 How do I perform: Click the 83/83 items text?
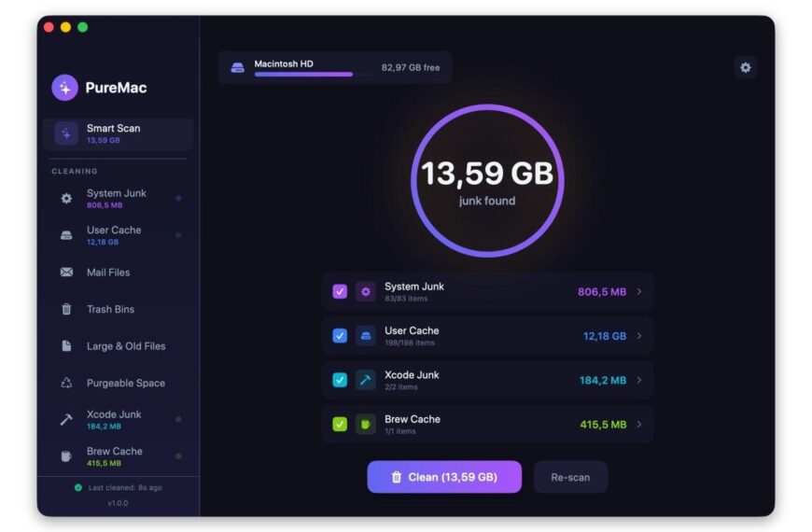tap(406, 299)
